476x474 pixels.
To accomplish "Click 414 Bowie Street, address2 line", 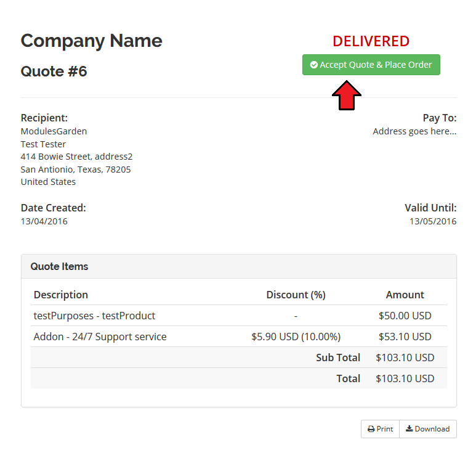I will (76, 157).
